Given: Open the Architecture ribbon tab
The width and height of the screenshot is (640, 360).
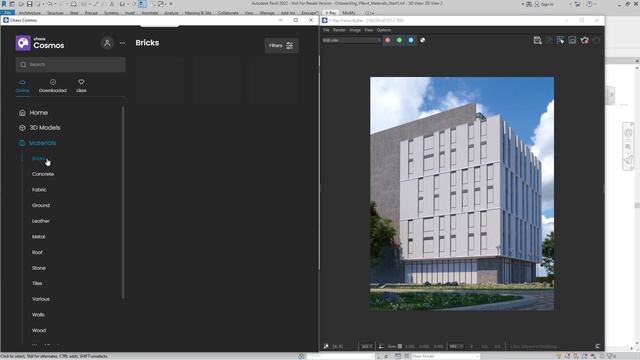Looking at the screenshot, I should 30,13.
